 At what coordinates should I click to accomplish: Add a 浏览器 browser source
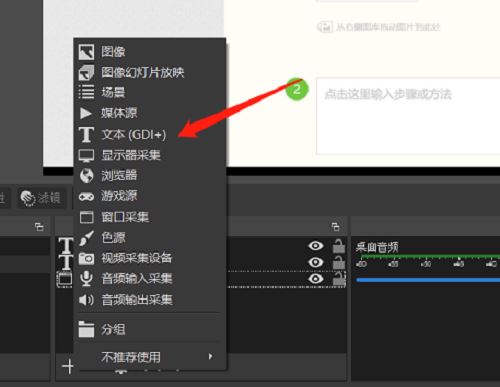click(x=150, y=175)
